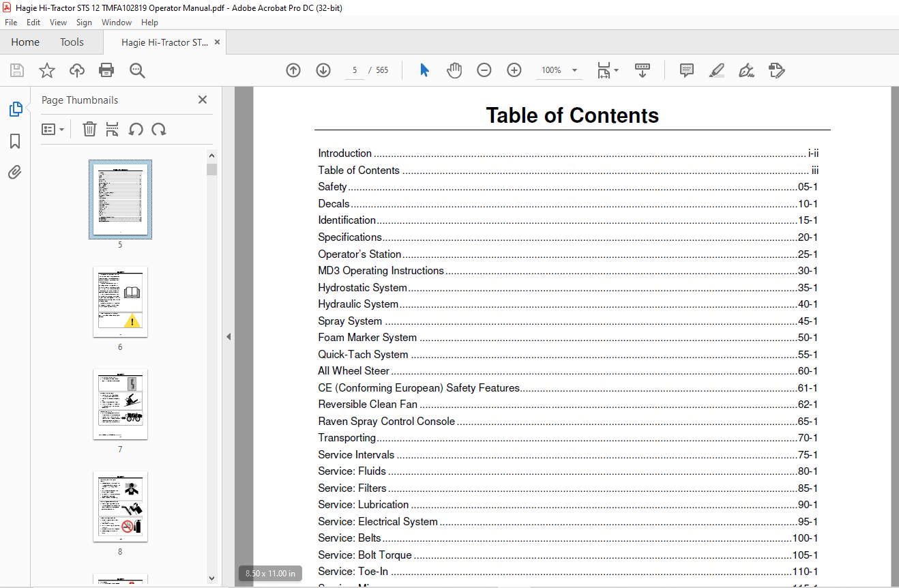Open the Operator's Station entry
Image resolution: width=899 pixels, height=588 pixels.
[x=568, y=254]
